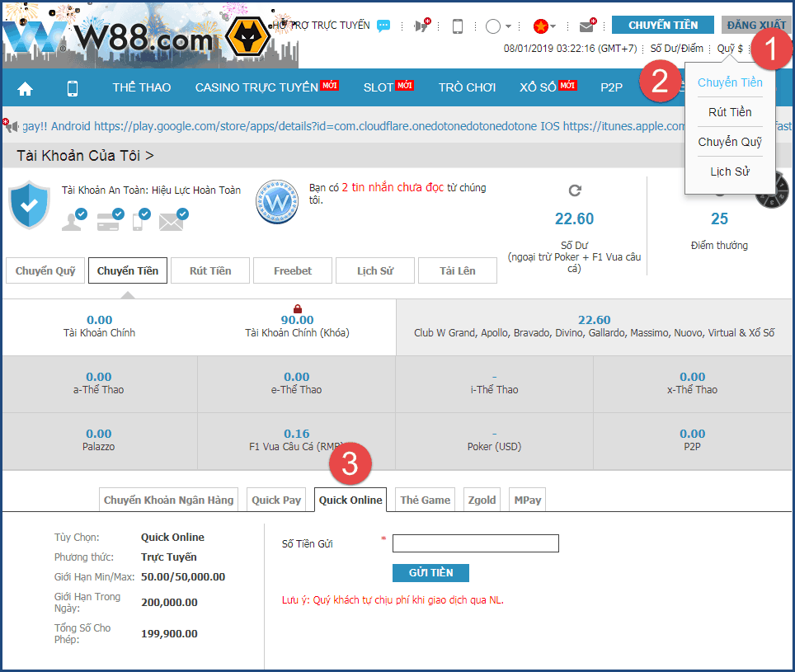Open the Quỹ $ fund menu

pos(730,49)
